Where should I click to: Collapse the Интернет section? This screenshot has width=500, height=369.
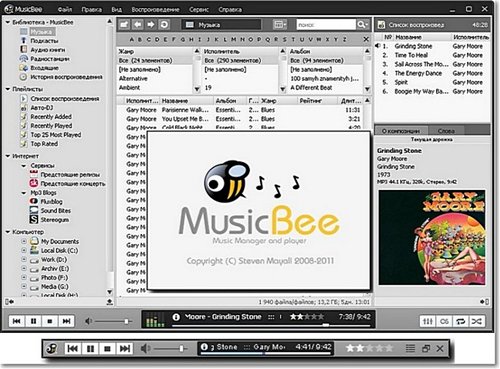pos(8,156)
